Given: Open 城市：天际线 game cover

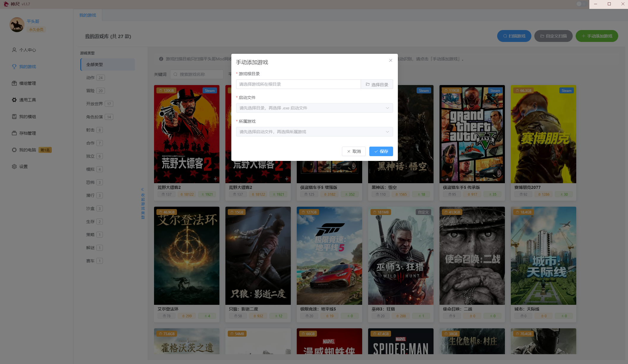Looking at the screenshot, I should [x=544, y=256].
